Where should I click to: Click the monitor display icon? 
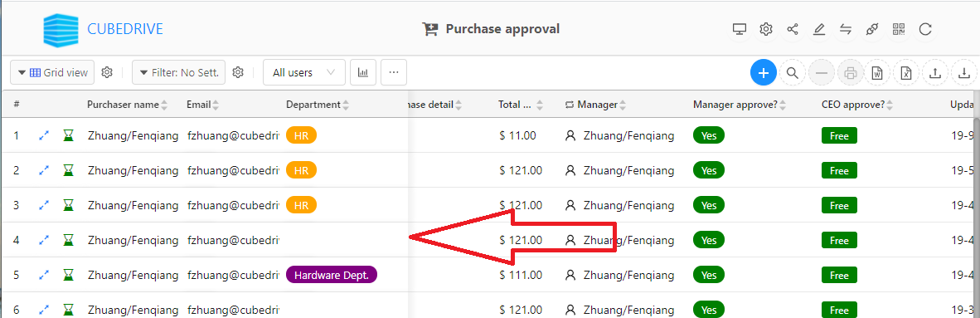740,29
